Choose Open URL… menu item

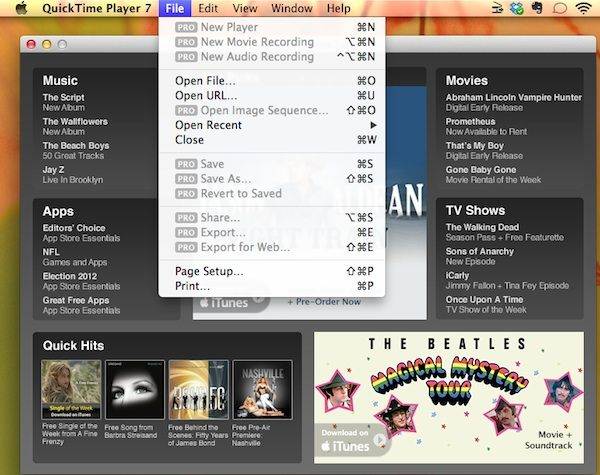(272, 95)
